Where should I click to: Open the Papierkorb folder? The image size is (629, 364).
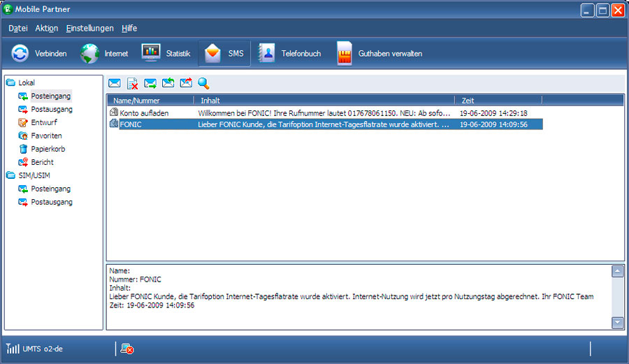tap(48, 149)
